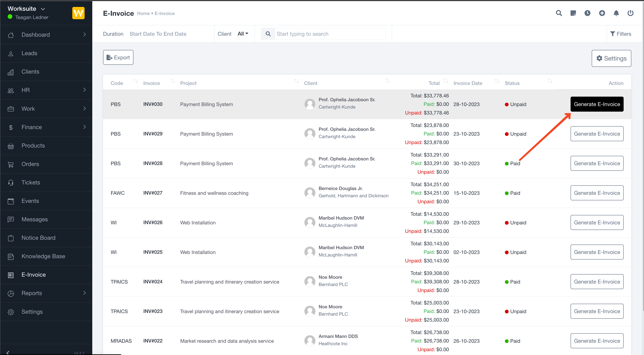Select the Messages chat icon in sidebar
This screenshot has width=644, height=355.
(11, 219)
